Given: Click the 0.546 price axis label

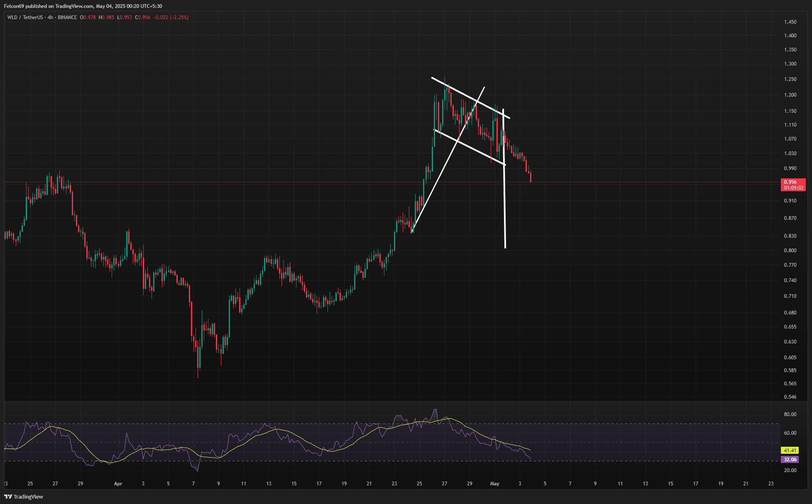Looking at the screenshot, I should click(x=790, y=397).
